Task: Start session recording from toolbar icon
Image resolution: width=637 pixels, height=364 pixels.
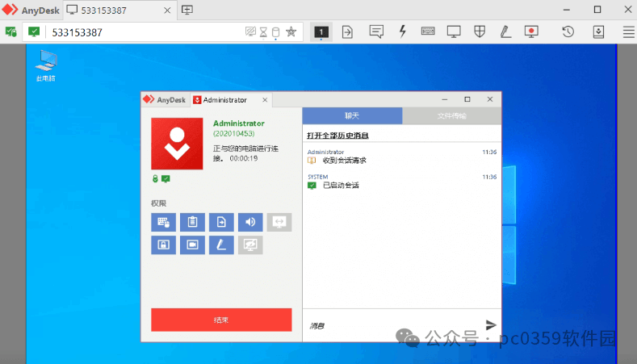Action: 530,32
